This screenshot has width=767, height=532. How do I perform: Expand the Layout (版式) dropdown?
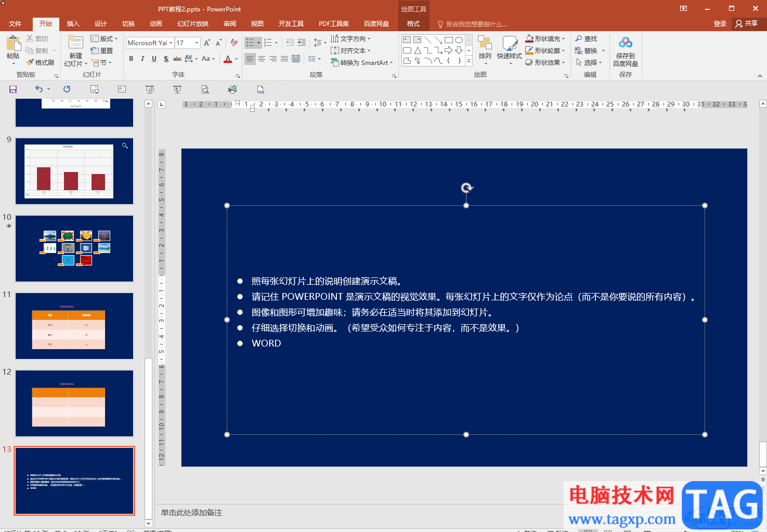[x=104, y=38]
